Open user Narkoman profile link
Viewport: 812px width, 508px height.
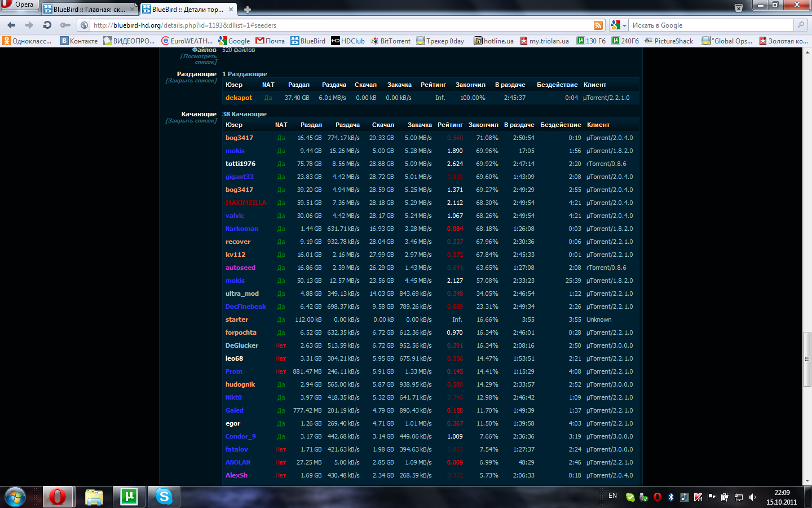coord(241,229)
